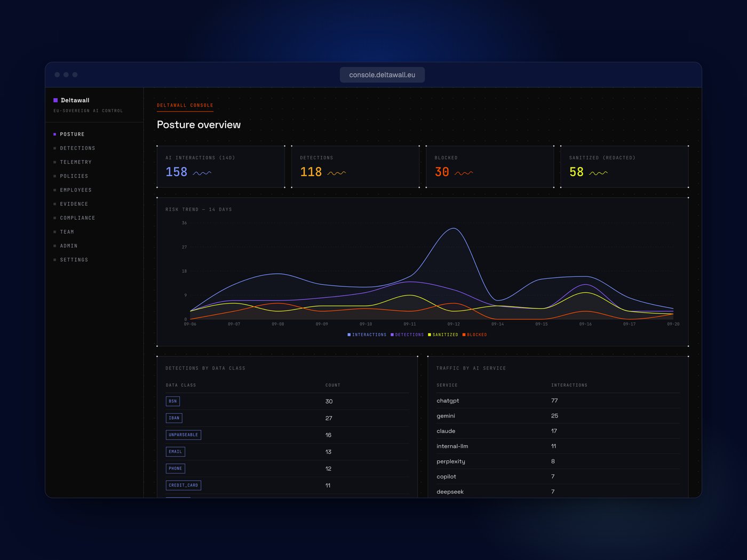Click the gemini interaction count 25
The width and height of the screenshot is (747, 560).
pyautogui.click(x=554, y=416)
